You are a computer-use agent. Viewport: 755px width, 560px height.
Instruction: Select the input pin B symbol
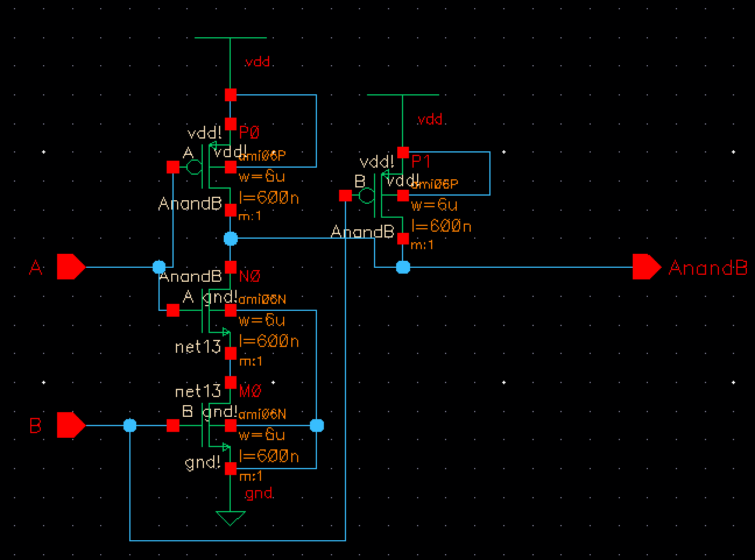[71, 425]
